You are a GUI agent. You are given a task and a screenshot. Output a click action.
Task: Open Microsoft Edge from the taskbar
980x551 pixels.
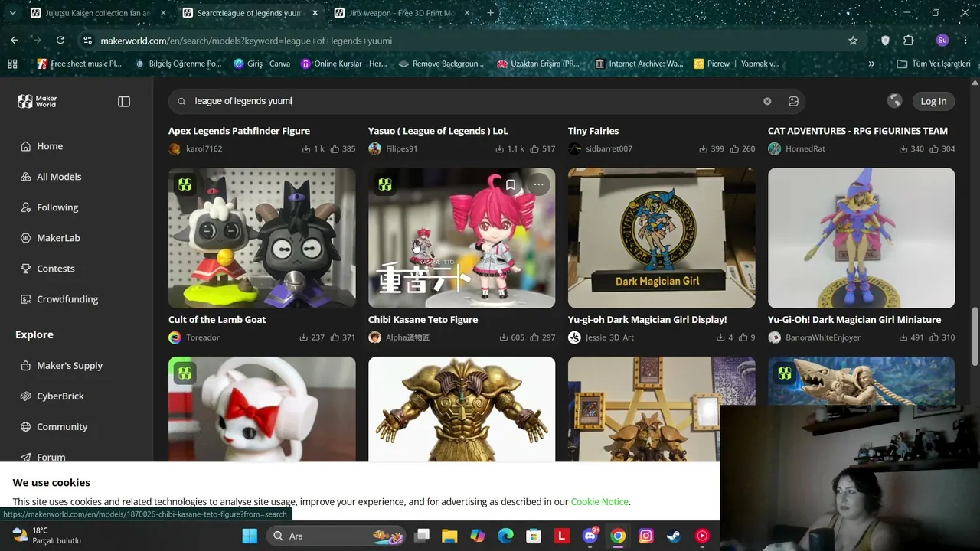coord(506,536)
